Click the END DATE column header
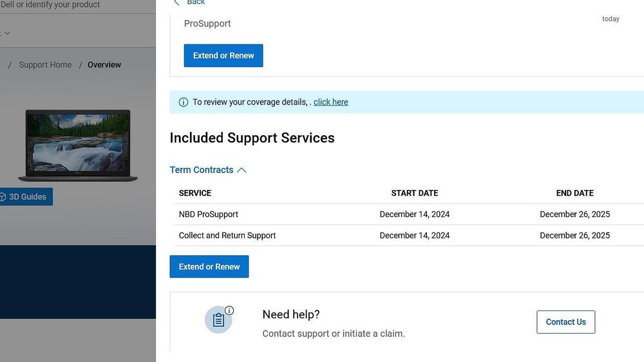 [x=574, y=193]
